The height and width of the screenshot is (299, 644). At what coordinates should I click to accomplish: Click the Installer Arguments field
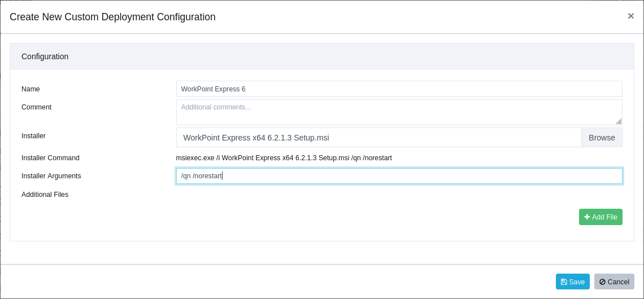click(x=399, y=176)
